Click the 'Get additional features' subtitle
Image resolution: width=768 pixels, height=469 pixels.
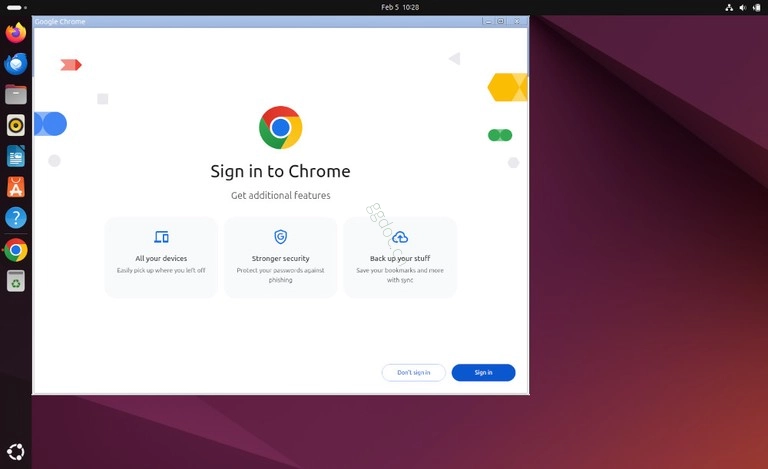(x=281, y=195)
